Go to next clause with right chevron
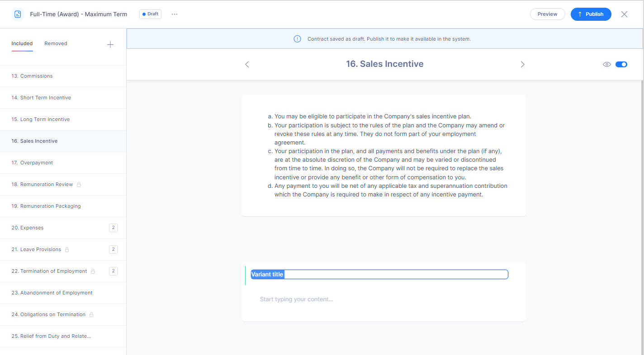 [522, 65]
